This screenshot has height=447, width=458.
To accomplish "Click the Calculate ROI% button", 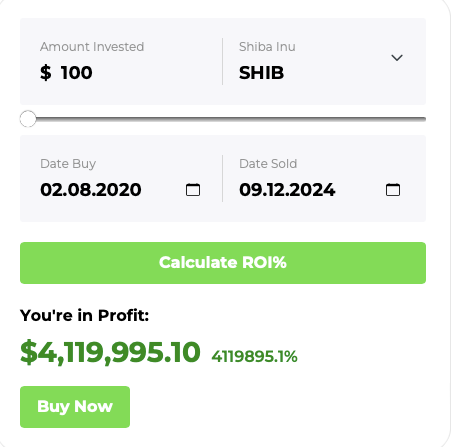I will click(223, 263).
